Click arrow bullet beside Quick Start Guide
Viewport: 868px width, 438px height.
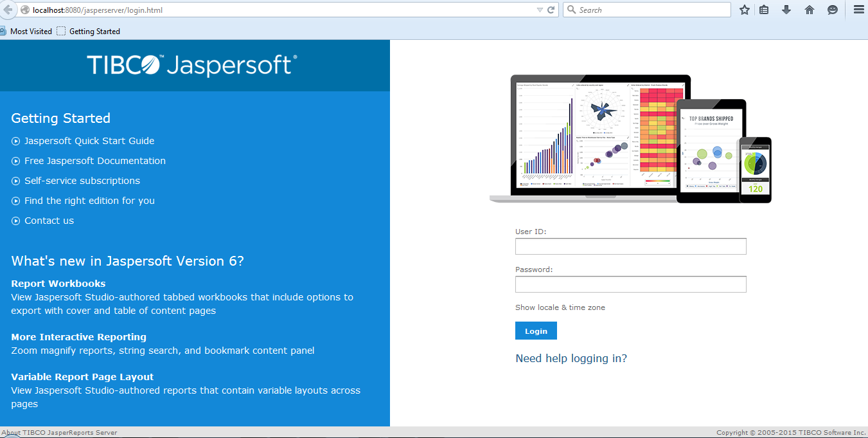pos(16,141)
